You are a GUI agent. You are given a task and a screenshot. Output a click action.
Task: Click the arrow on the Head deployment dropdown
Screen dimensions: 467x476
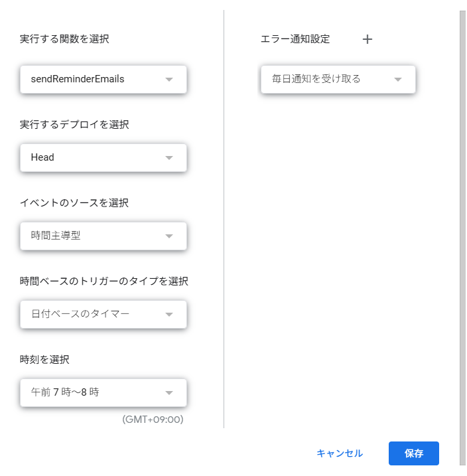[x=169, y=158]
